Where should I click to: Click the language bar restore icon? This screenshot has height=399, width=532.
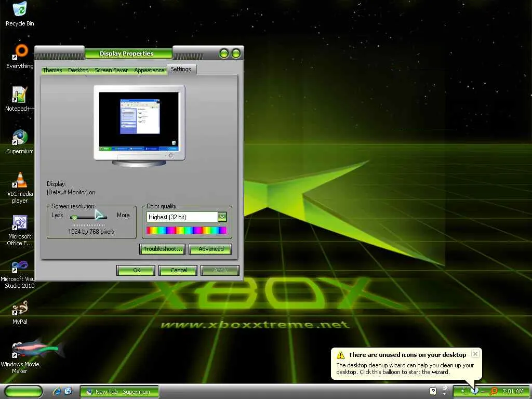(445, 388)
